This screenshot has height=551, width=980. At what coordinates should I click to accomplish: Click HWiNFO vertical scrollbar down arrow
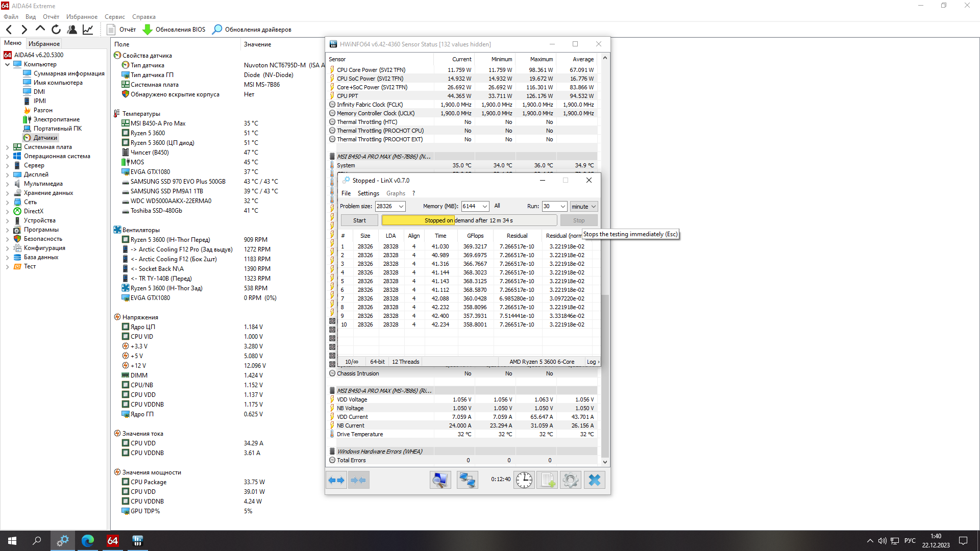click(605, 462)
